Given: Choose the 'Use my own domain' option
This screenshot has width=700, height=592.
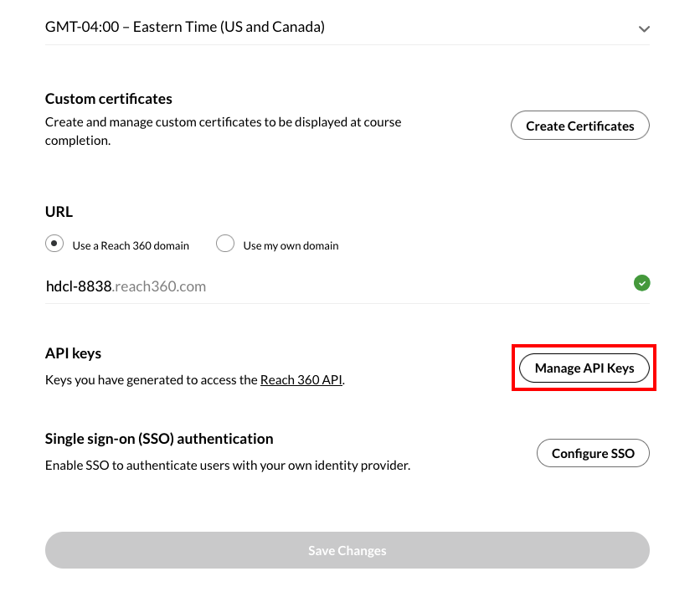Looking at the screenshot, I should coord(225,243).
